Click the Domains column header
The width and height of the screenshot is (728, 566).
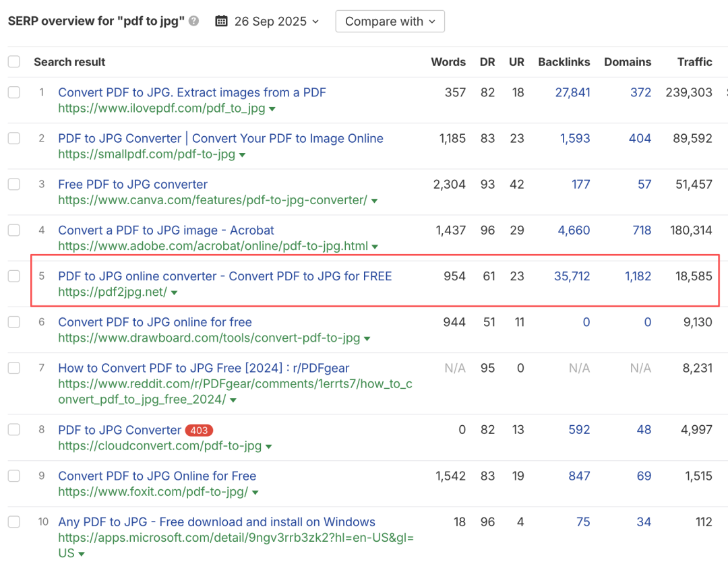pyautogui.click(x=628, y=62)
